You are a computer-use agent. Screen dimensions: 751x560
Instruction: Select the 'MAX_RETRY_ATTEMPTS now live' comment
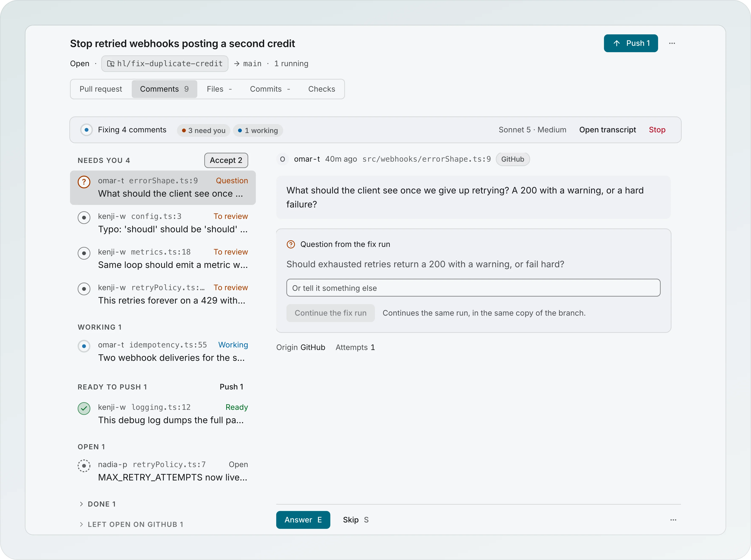163,471
